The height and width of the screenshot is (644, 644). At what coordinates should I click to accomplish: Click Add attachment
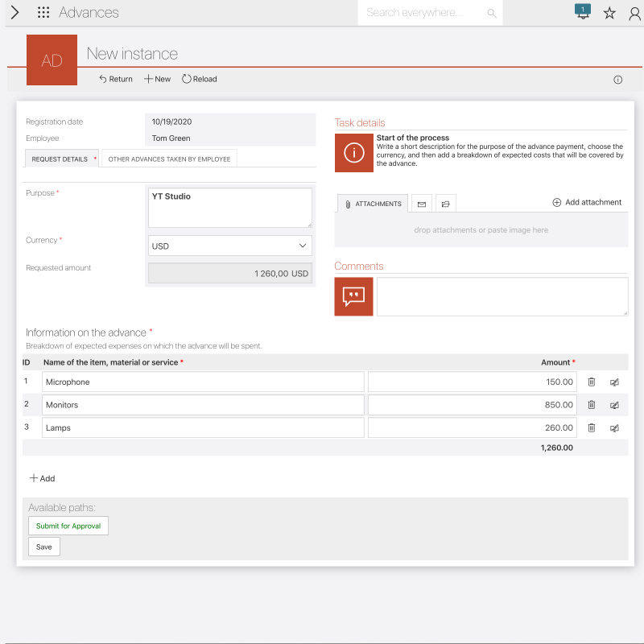[x=587, y=203]
